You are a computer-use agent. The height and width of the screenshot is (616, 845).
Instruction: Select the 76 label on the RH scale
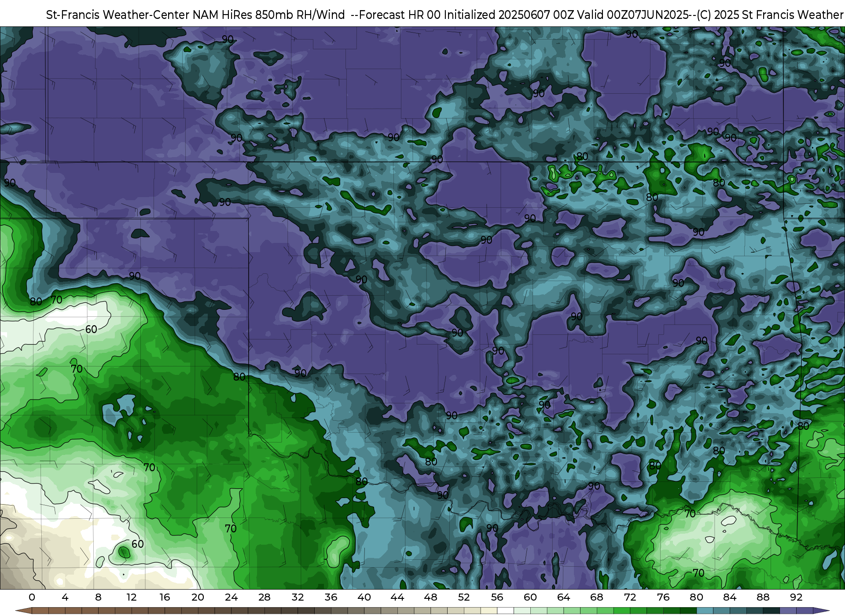(x=663, y=597)
